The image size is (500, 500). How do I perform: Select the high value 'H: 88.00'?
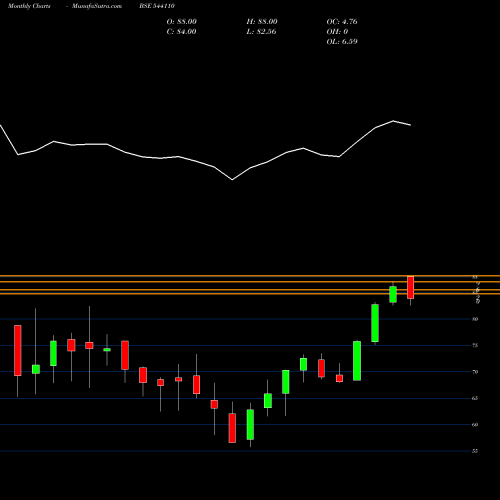pyautogui.click(x=262, y=22)
